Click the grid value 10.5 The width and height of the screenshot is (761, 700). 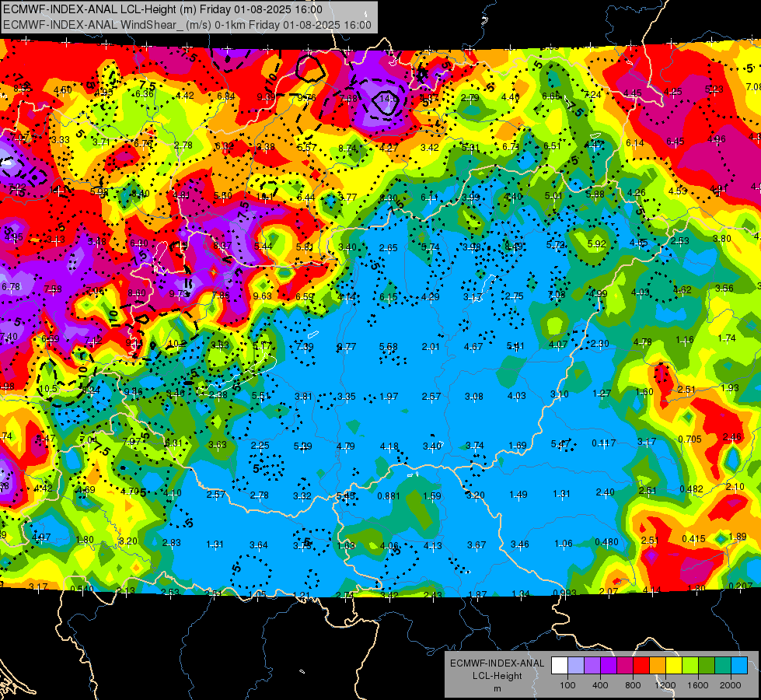48,389
